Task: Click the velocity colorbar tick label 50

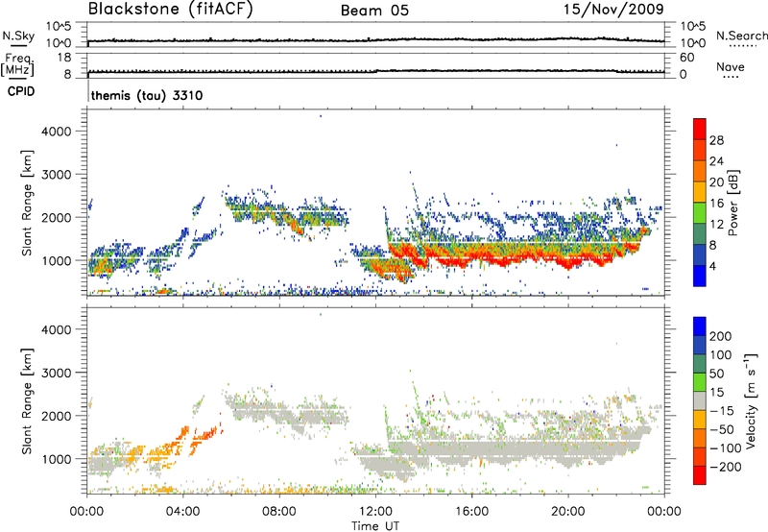Action: click(716, 374)
